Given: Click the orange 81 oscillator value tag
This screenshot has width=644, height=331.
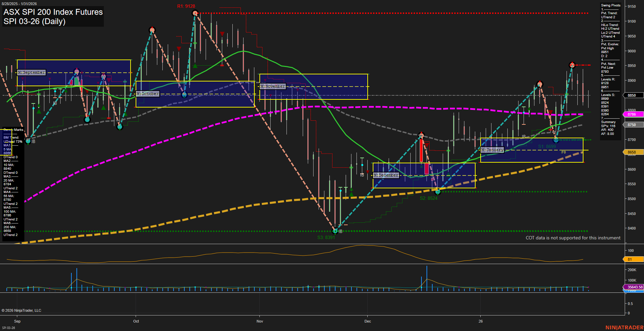Looking at the screenshot, I should (634, 259).
